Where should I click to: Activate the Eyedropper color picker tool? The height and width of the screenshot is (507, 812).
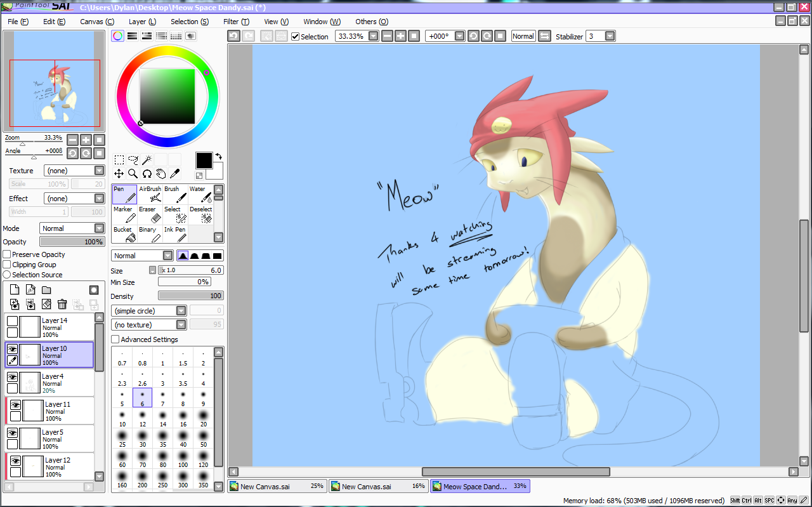pos(174,173)
